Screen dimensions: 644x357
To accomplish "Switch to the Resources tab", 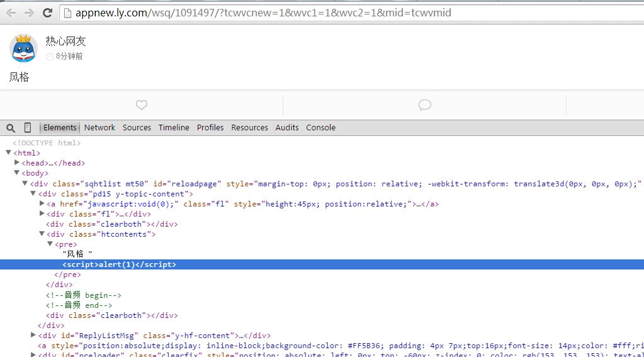I will [x=249, y=127].
